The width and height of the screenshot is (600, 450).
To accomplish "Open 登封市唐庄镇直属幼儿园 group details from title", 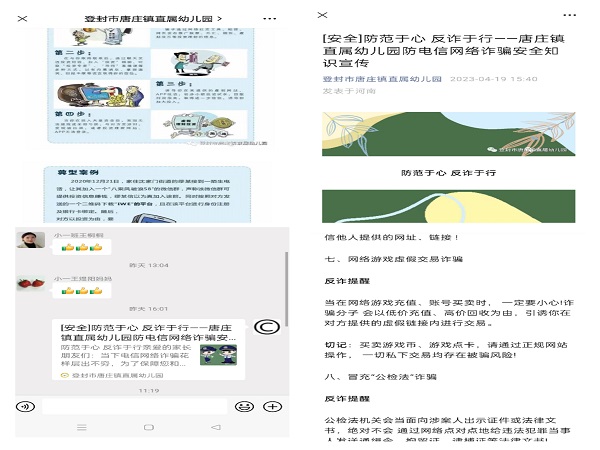I will click(153, 18).
